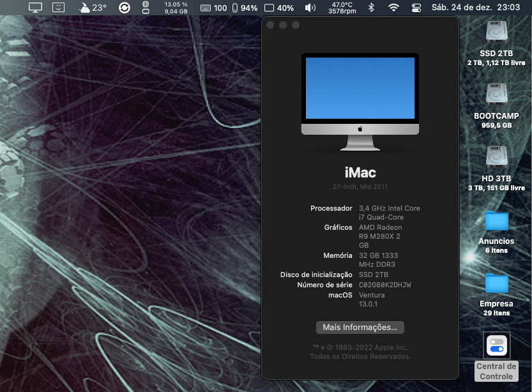
Task: Click the date and time Sáb. 24 de dez.
Action: pos(476,7)
